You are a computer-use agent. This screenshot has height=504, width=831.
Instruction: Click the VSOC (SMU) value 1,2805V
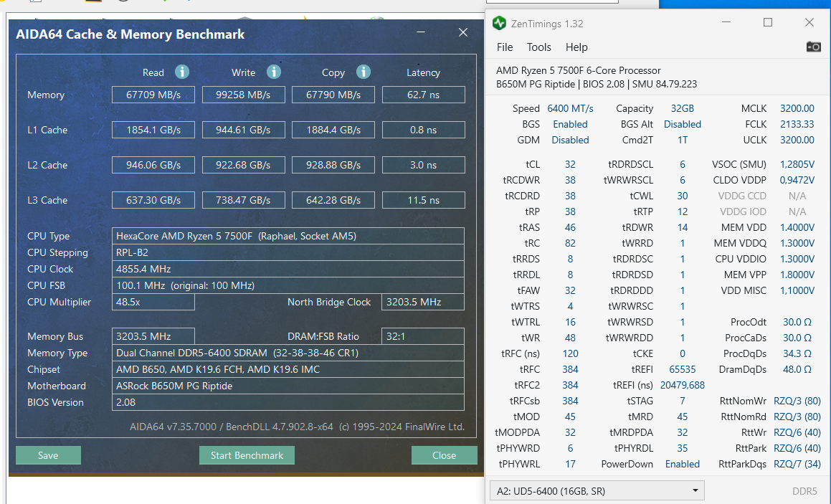tap(797, 164)
